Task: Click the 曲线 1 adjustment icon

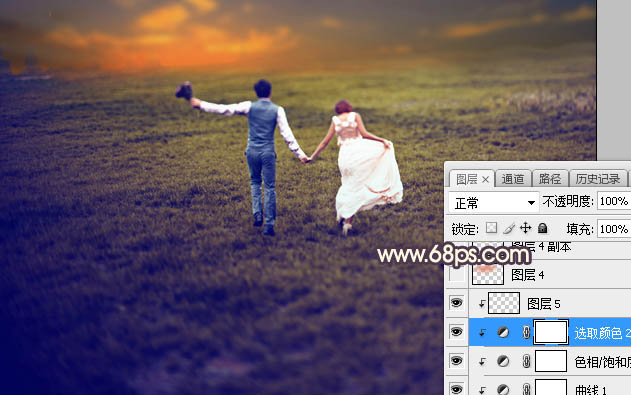Action: click(503, 389)
